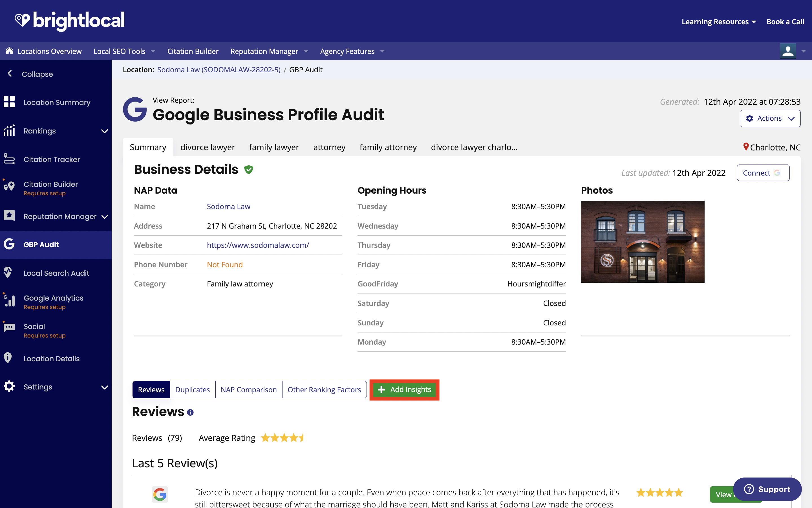
Task: Expand the Settings sidebar chevron
Action: [x=105, y=387]
